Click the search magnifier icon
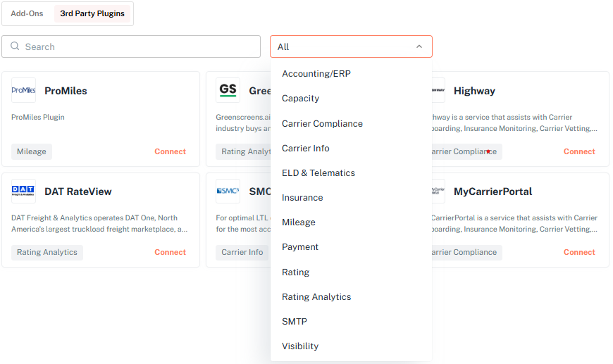This screenshot has height=364, width=613. 15,46
